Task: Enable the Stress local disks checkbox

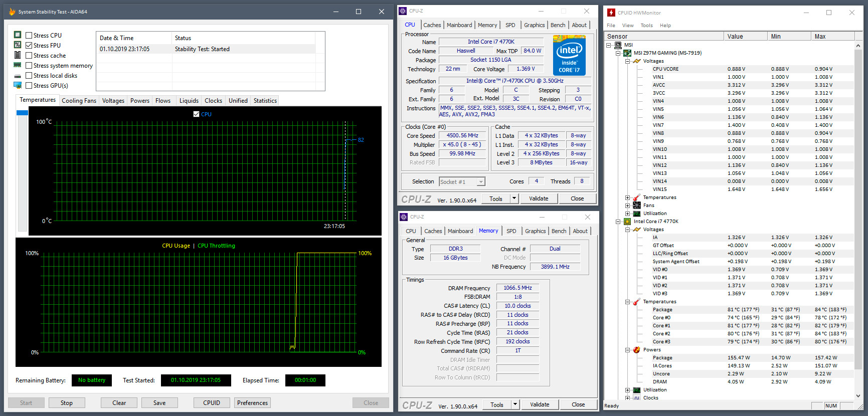Action: (29, 76)
